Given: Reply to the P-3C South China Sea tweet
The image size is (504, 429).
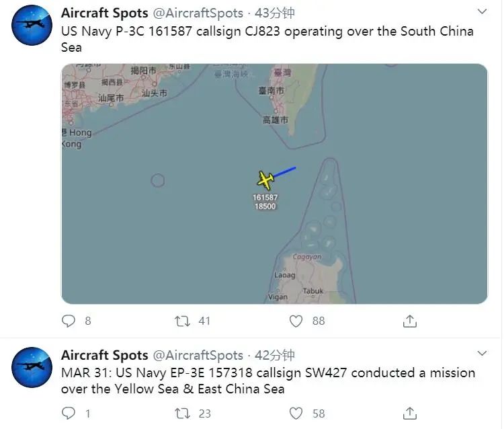Looking at the screenshot, I should 69,321.
